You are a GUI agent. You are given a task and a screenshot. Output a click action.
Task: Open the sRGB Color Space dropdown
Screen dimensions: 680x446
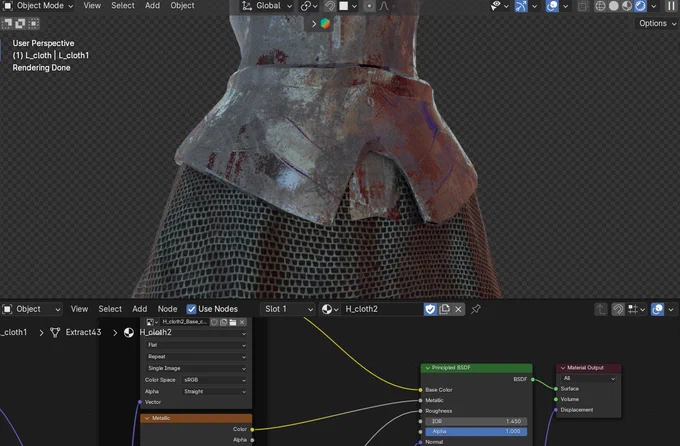tap(214, 380)
